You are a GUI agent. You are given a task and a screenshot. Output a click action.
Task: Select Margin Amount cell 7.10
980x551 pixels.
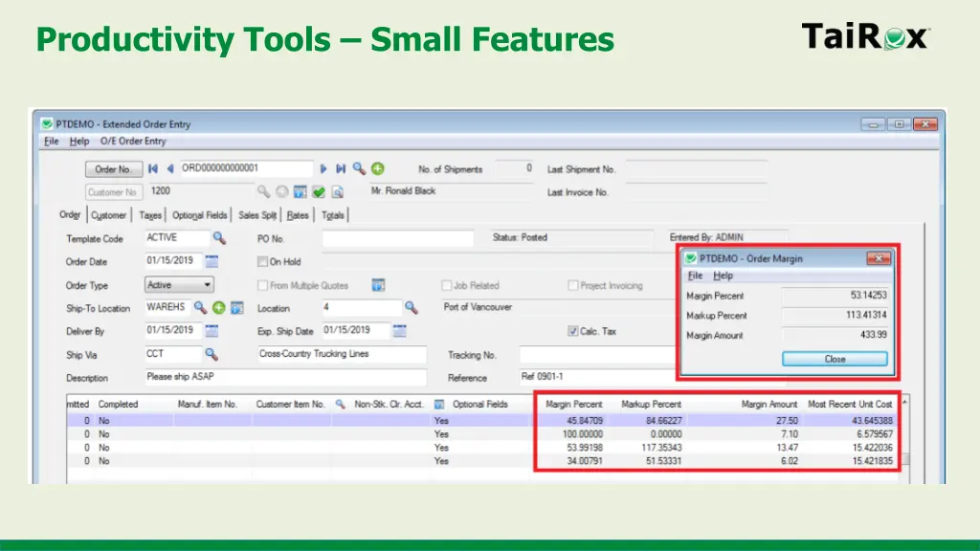[x=790, y=433]
